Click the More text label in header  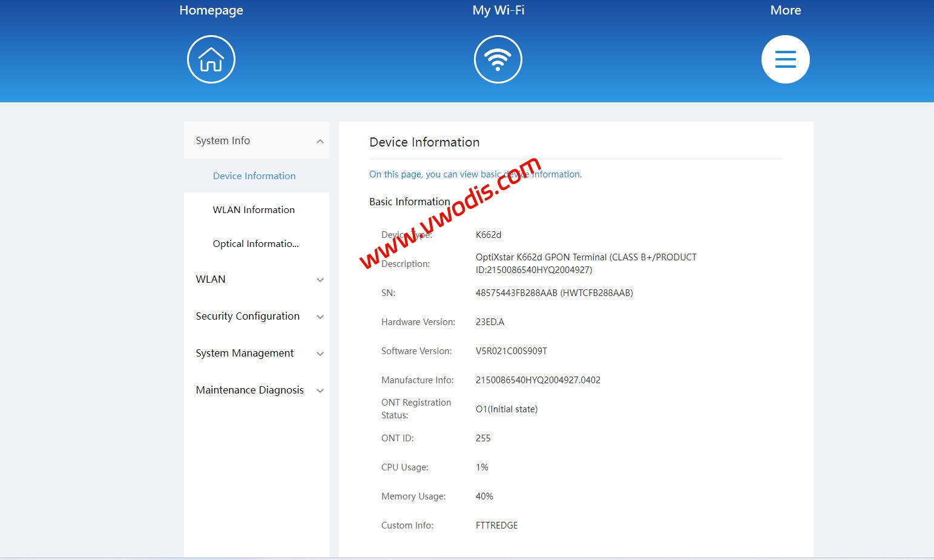[785, 10]
